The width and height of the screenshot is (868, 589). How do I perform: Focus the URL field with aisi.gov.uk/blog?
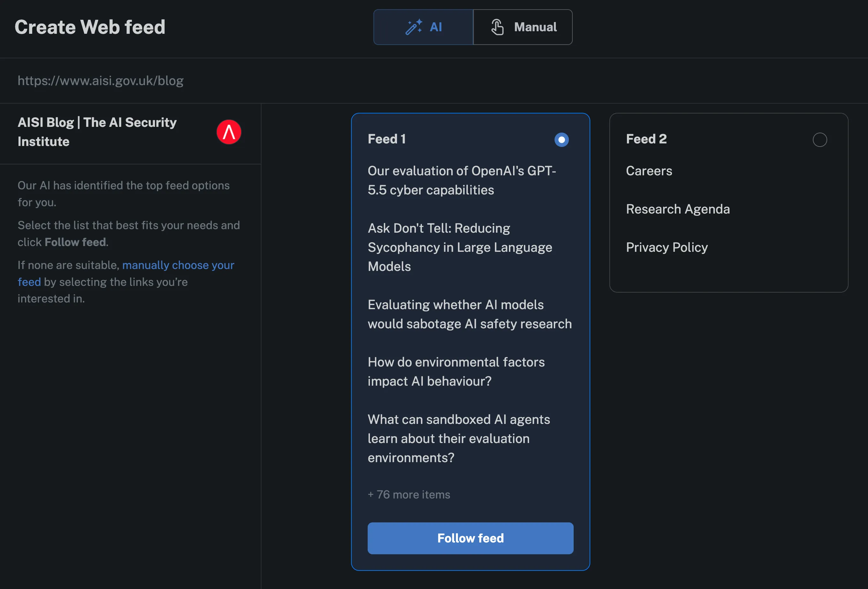pyautogui.click(x=434, y=81)
